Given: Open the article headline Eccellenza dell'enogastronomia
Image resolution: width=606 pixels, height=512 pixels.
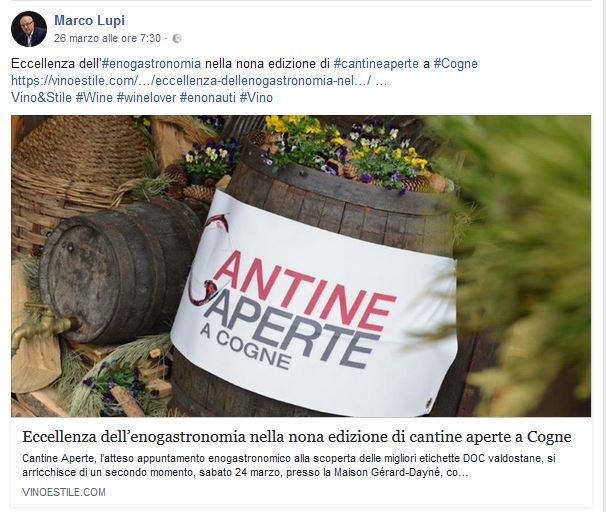Looking at the screenshot, I should click(296, 437).
